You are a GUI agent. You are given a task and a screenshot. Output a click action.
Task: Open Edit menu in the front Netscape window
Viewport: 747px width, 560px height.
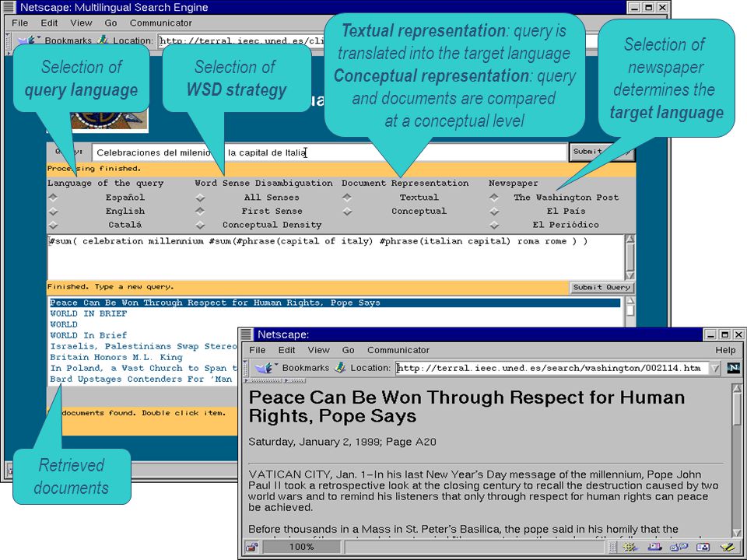pyautogui.click(x=286, y=350)
